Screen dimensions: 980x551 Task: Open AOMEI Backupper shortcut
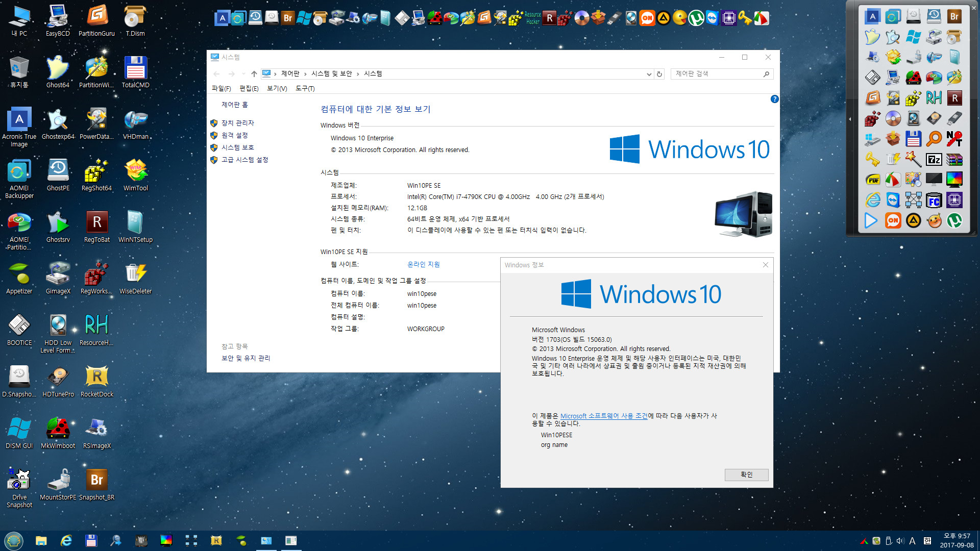pyautogui.click(x=19, y=179)
